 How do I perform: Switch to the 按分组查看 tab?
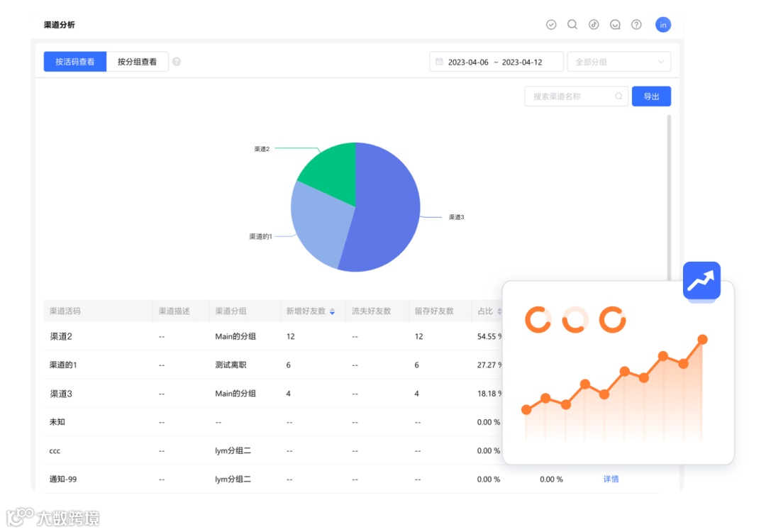coord(137,62)
